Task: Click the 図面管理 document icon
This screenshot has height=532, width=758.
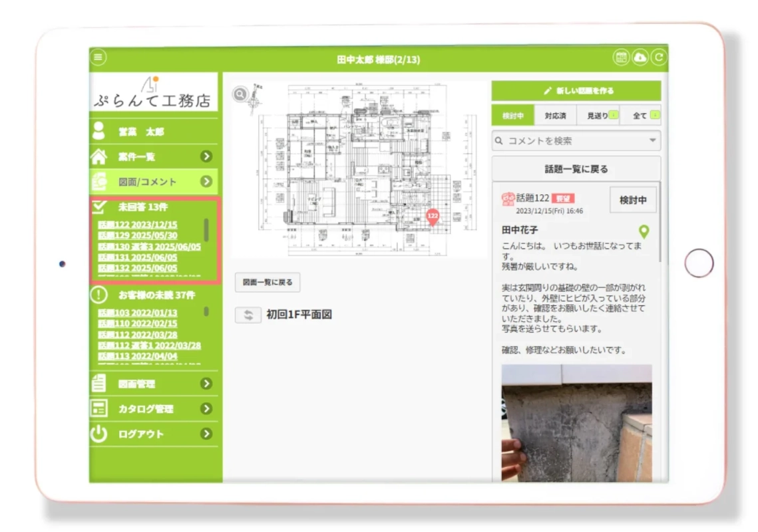Action: [x=98, y=383]
